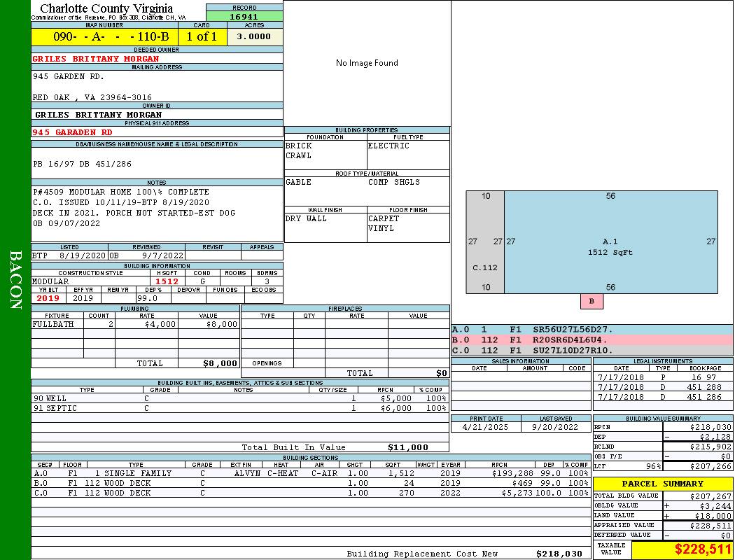Click the card value 1 of 1
This screenshot has height=560, width=735.
202,36
